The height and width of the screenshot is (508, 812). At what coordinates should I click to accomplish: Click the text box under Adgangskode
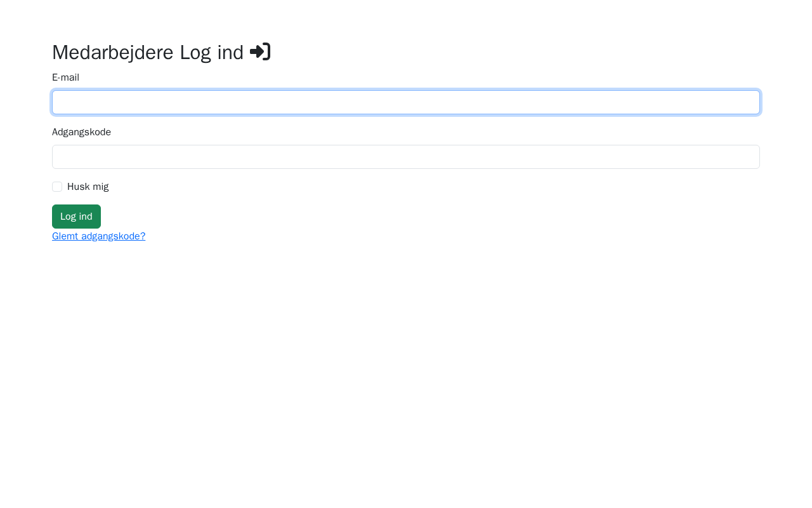(406, 157)
